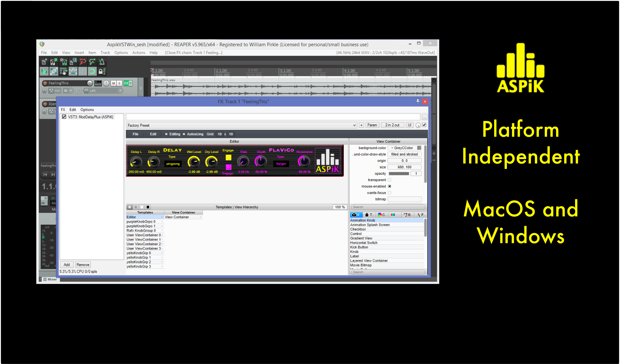Click the red Undo arrow icon

(x=83, y=62)
